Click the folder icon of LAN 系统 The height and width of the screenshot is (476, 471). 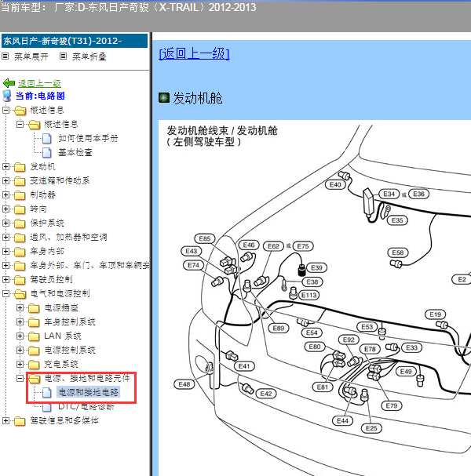[x=34, y=336]
